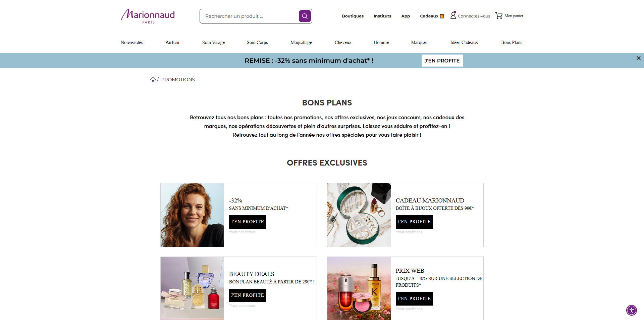Open conditions link under the -32% offer

tap(243, 232)
